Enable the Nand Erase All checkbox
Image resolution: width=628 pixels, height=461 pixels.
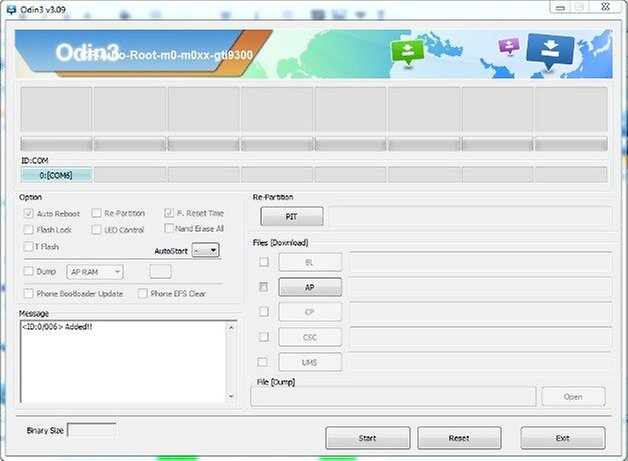169,229
